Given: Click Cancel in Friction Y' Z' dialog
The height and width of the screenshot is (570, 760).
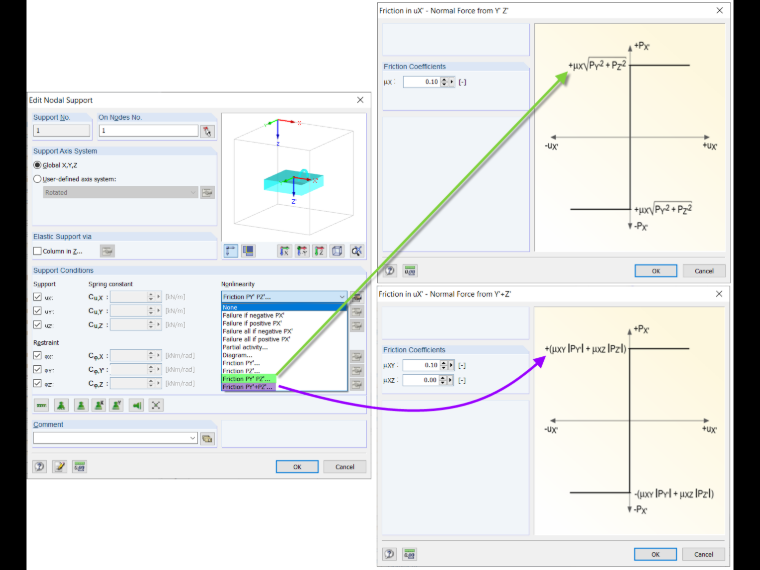Looking at the screenshot, I should tap(704, 271).
